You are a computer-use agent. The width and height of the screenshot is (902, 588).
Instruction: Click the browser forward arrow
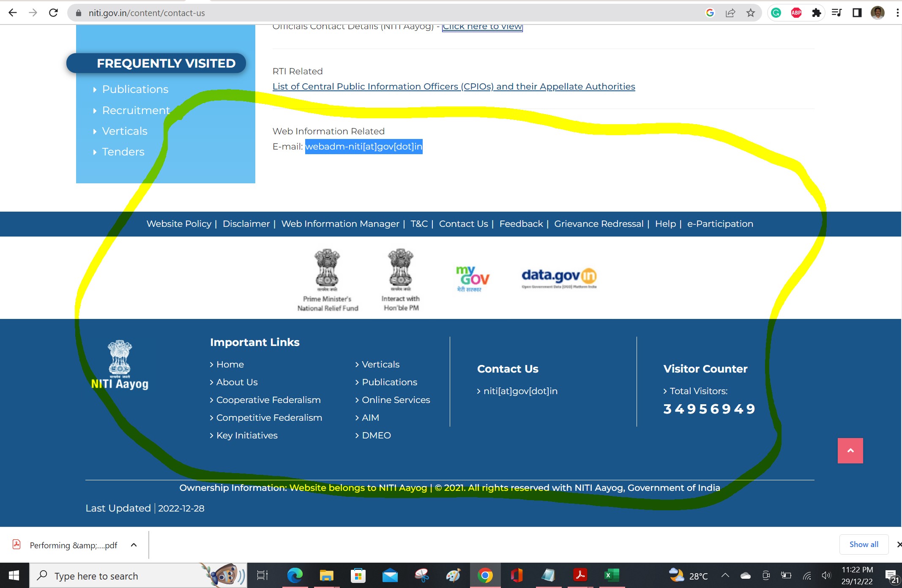[x=33, y=13]
